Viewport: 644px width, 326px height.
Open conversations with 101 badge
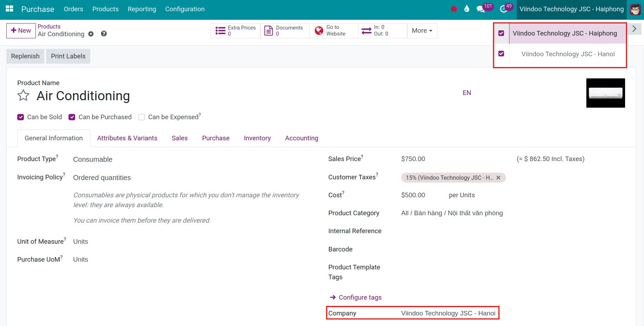click(x=484, y=8)
